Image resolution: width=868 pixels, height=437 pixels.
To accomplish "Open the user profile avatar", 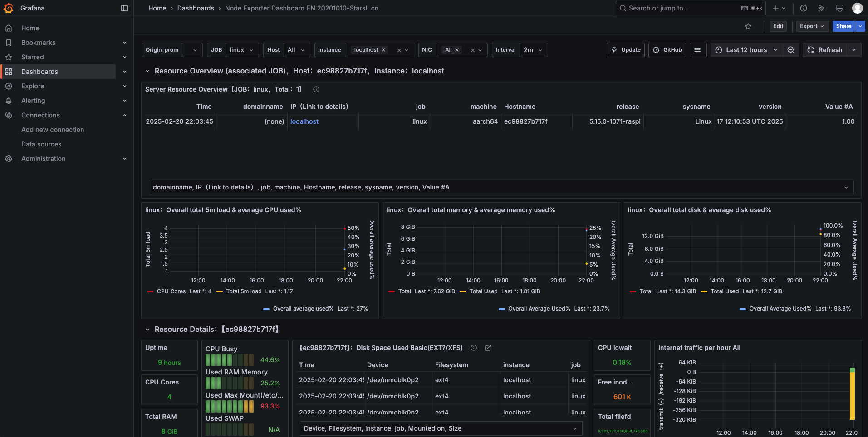I will pos(858,8).
